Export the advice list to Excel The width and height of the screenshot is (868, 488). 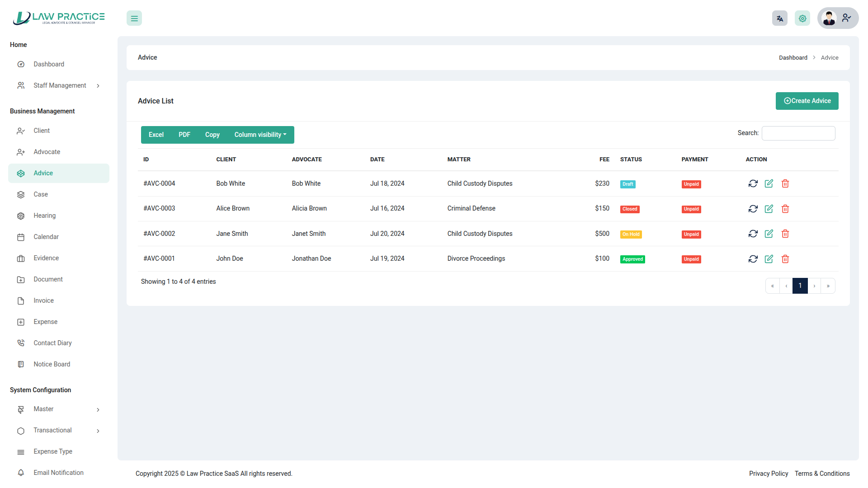point(156,135)
